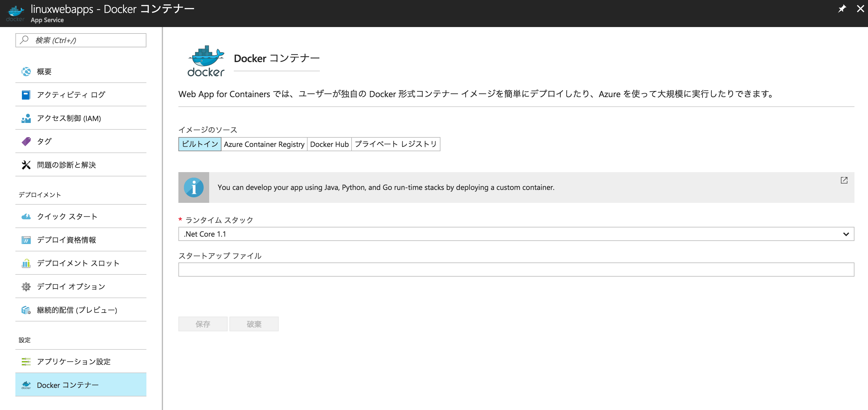This screenshot has width=868, height=410.
Task: Click the purple タグ tag icon
Action: point(26,141)
